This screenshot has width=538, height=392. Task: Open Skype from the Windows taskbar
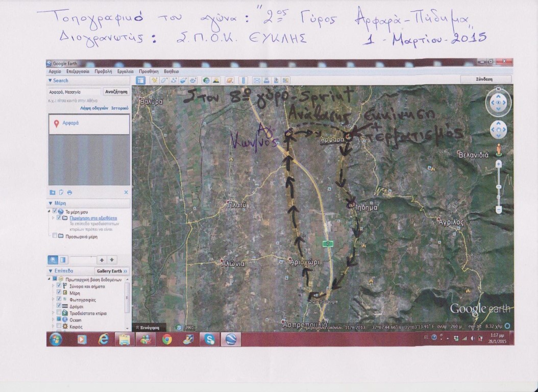[209, 339]
